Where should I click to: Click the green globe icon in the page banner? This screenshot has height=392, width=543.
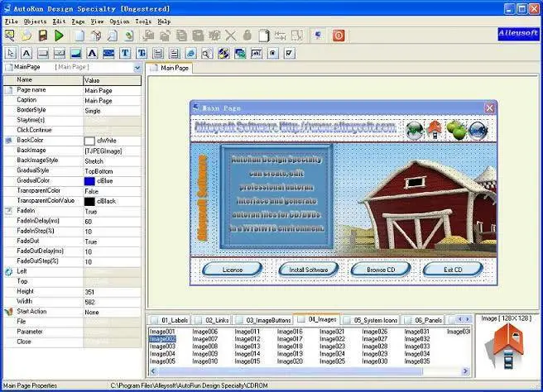click(415, 131)
